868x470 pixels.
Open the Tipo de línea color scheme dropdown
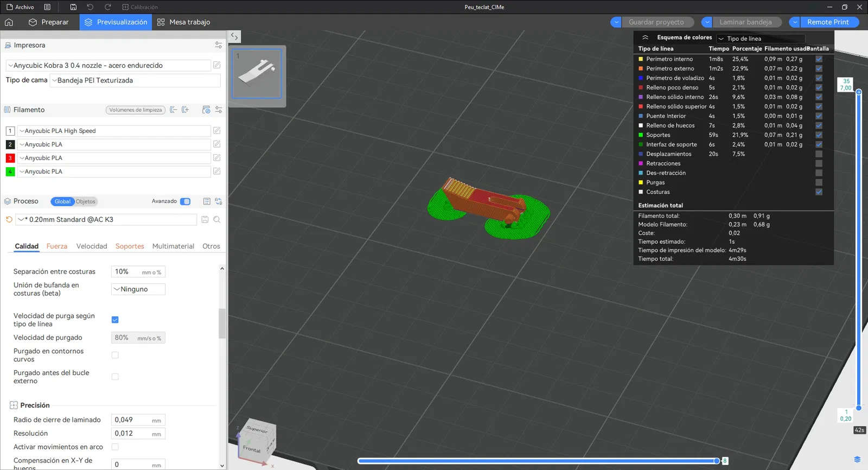pos(761,39)
